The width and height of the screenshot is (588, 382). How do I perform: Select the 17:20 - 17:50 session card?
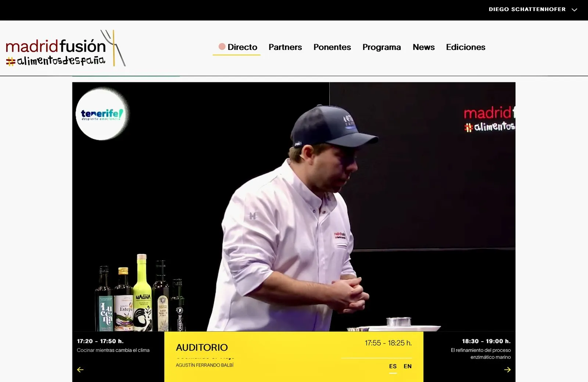pos(118,357)
